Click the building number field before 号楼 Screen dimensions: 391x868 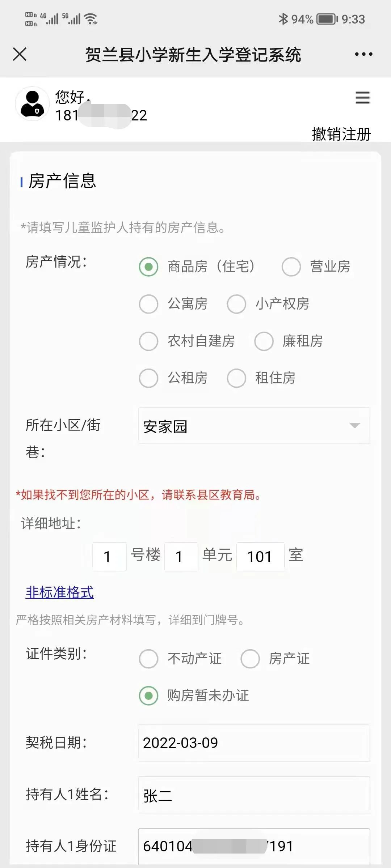[x=109, y=556]
